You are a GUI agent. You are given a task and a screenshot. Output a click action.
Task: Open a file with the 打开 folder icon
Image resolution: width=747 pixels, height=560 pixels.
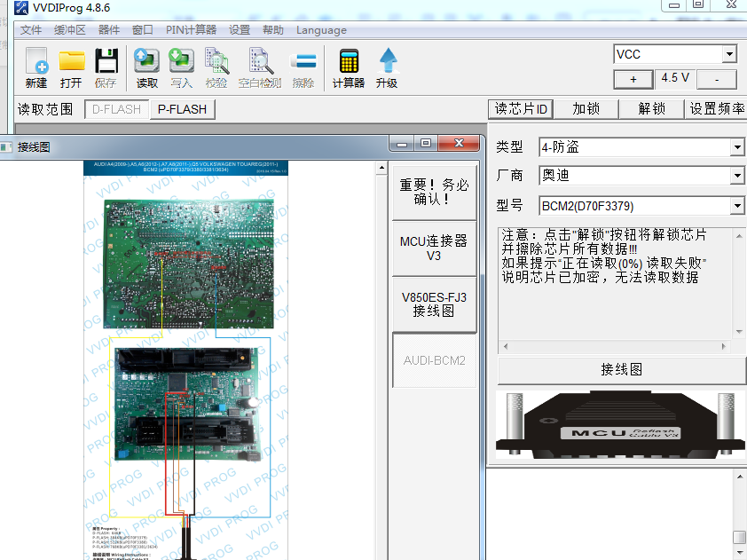(72, 67)
